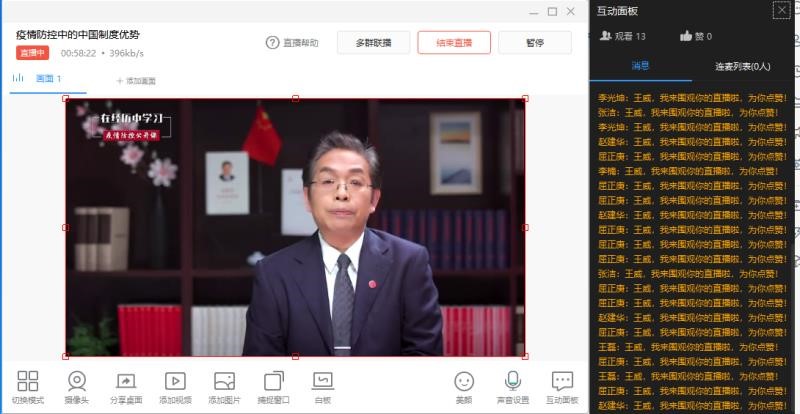Viewport: 800px width, 414px height.
Task: Pause the stream with 暂停 button
Action: click(x=535, y=43)
